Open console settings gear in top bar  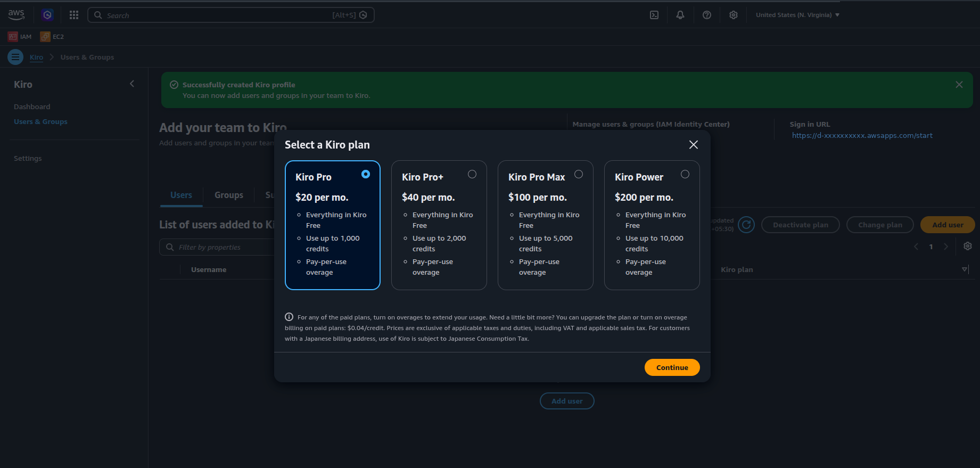[x=734, y=15]
